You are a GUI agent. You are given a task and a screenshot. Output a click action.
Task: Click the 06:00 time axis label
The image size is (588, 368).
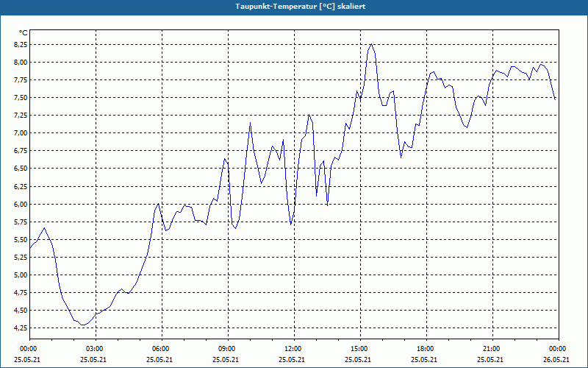[x=162, y=349]
